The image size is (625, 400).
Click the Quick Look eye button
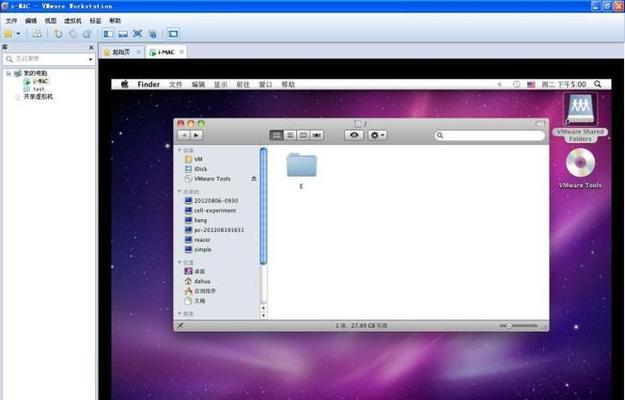354,135
